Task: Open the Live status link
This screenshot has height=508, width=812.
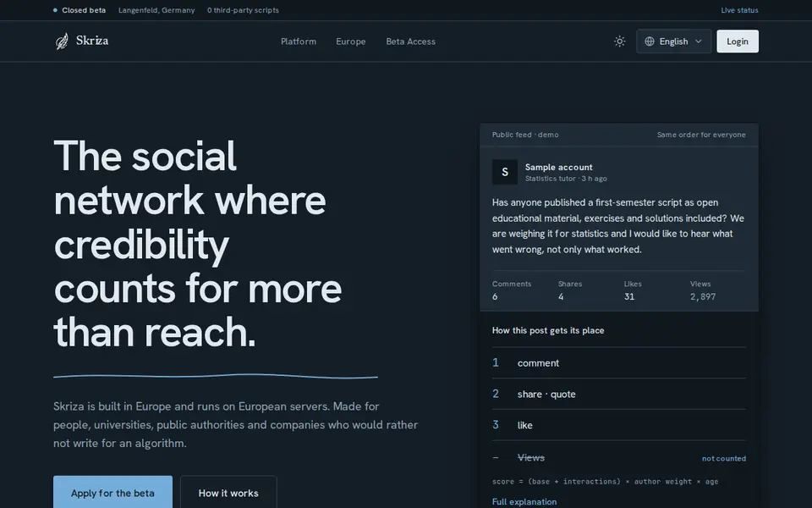Action: tap(739, 10)
